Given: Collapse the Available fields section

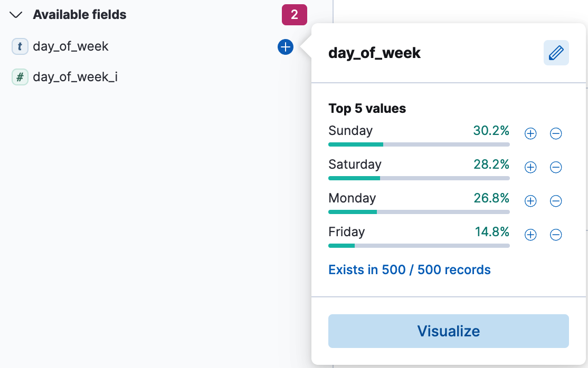Looking at the screenshot, I should point(15,15).
